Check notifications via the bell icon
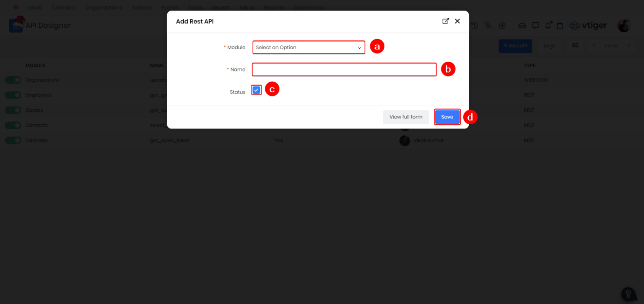 coord(548,25)
